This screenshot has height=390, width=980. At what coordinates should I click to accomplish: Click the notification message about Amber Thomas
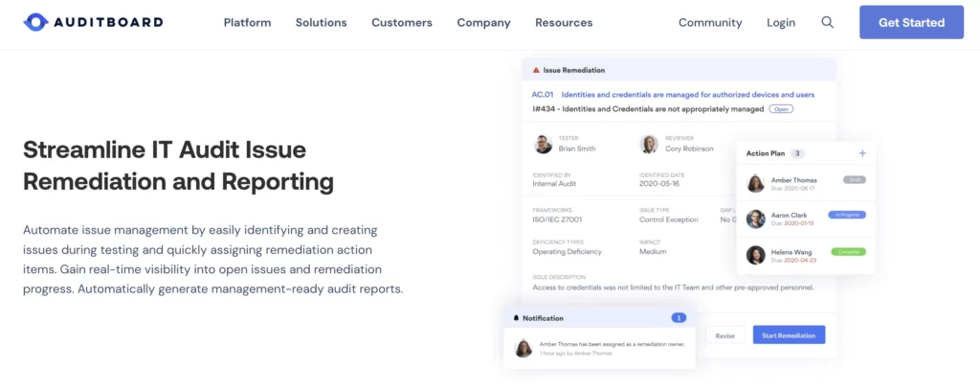coord(612,344)
